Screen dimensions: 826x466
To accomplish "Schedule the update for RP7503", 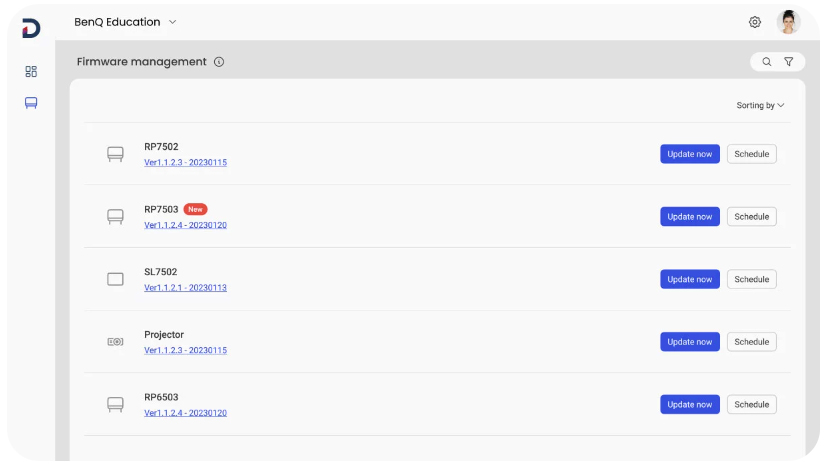I will [x=751, y=217].
